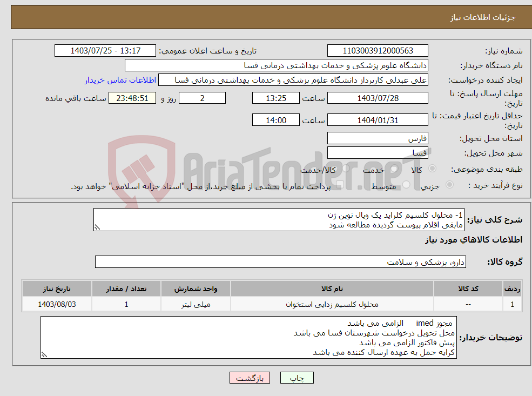
Task: Click the reply deadline time 13:25
Action: [x=276, y=98]
